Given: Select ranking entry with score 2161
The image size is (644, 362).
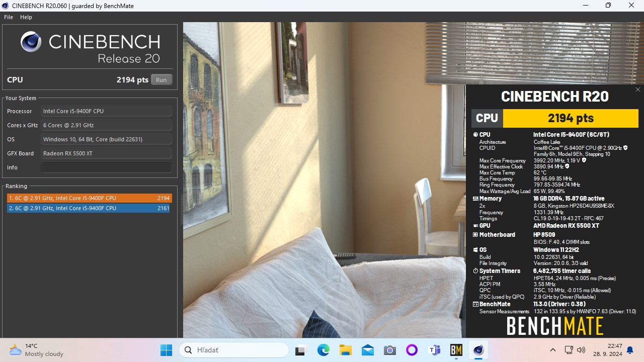Looking at the screenshot, I should (x=88, y=208).
